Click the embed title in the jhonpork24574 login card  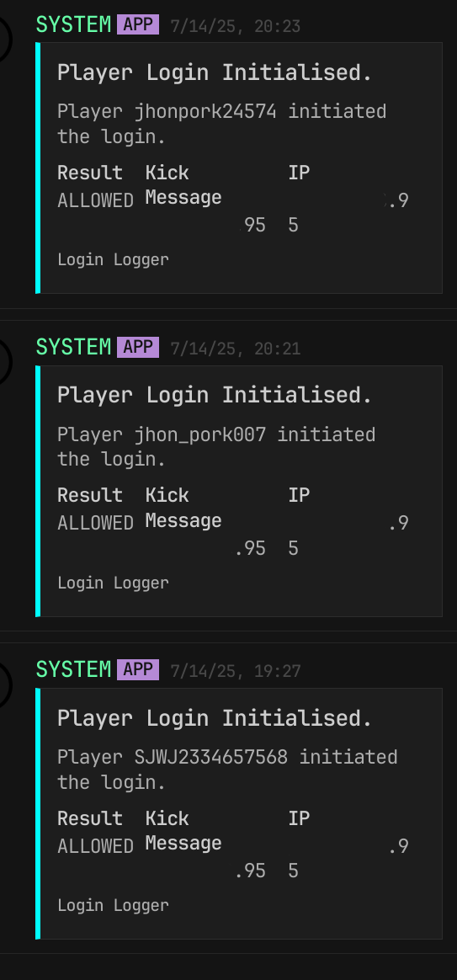coord(215,72)
